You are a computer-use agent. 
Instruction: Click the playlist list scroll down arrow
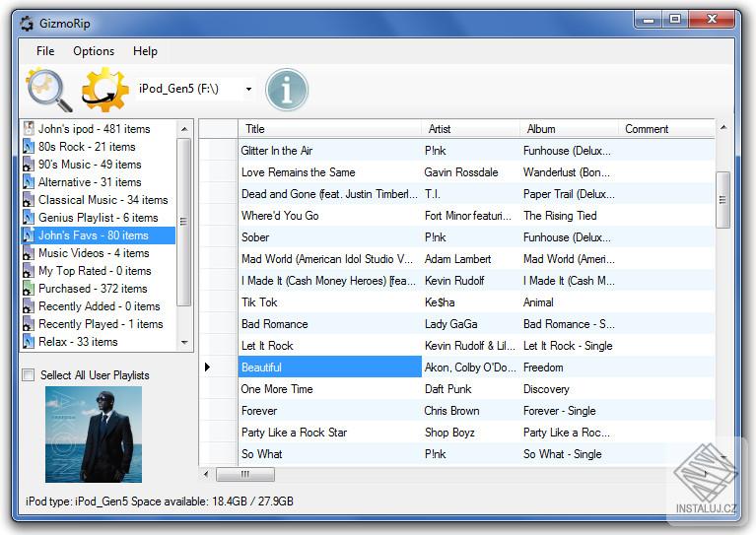pyautogui.click(x=184, y=342)
